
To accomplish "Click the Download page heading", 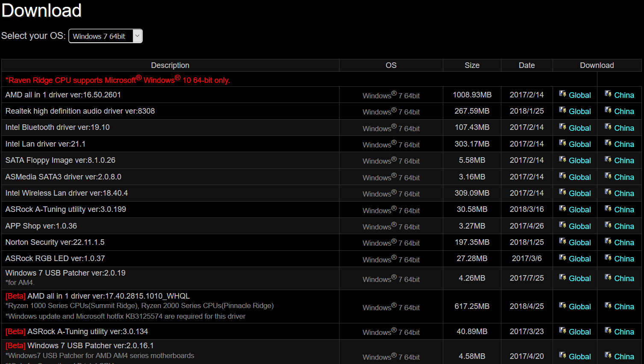I will (41, 10).
